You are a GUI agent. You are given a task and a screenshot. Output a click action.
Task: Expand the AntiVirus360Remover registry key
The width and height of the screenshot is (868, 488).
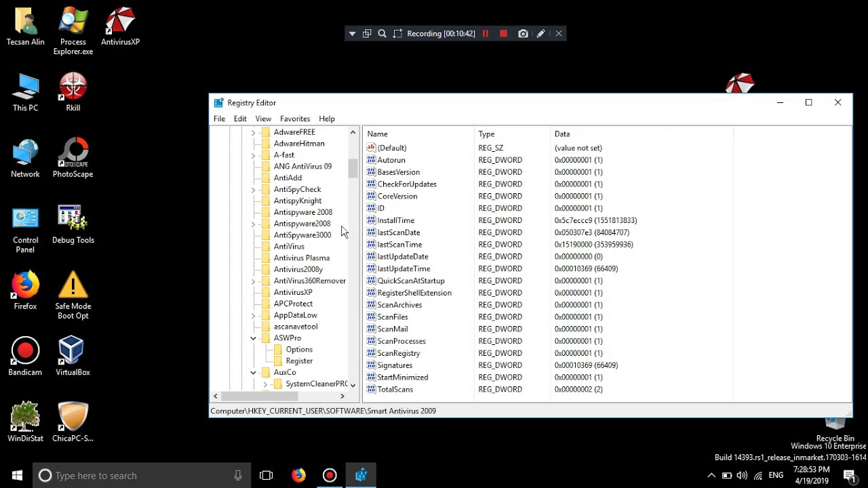click(x=254, y=281)
